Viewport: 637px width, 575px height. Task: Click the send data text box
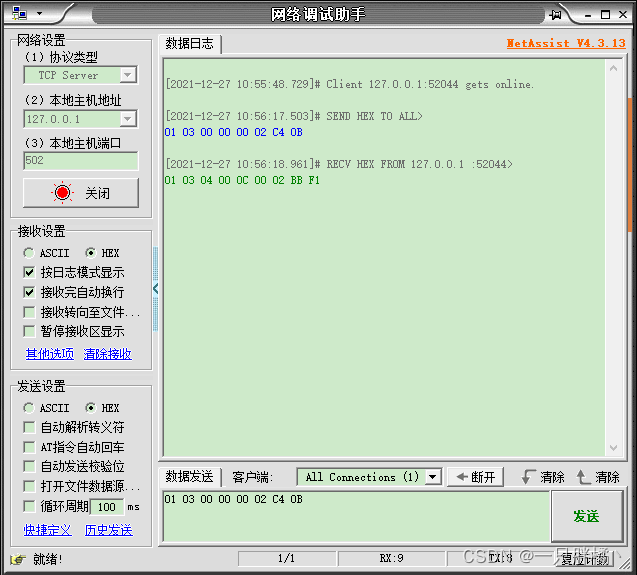pos(356,516)
